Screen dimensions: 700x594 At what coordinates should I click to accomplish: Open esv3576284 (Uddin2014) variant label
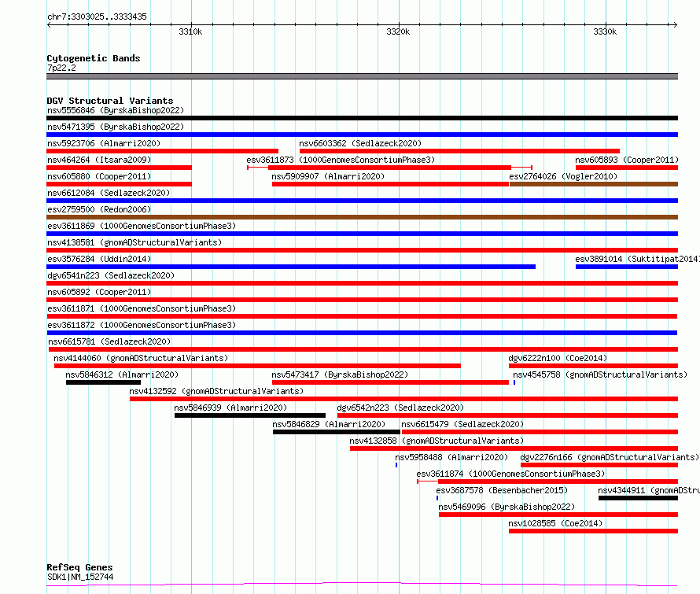coord(99,259)
